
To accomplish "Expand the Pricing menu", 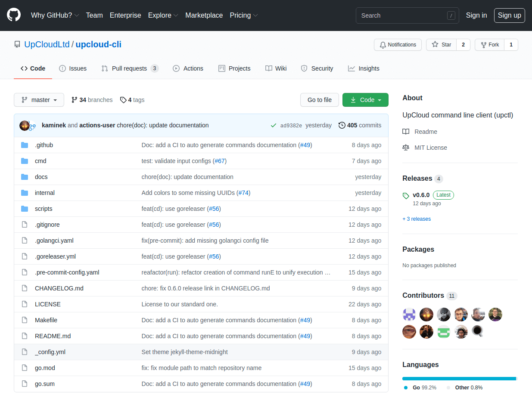I will click(244, 15).
